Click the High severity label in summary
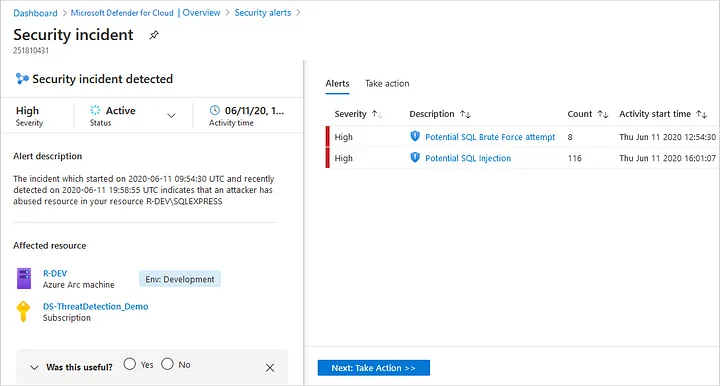Viewport: 720px width, 386px height. click(27, 111)
